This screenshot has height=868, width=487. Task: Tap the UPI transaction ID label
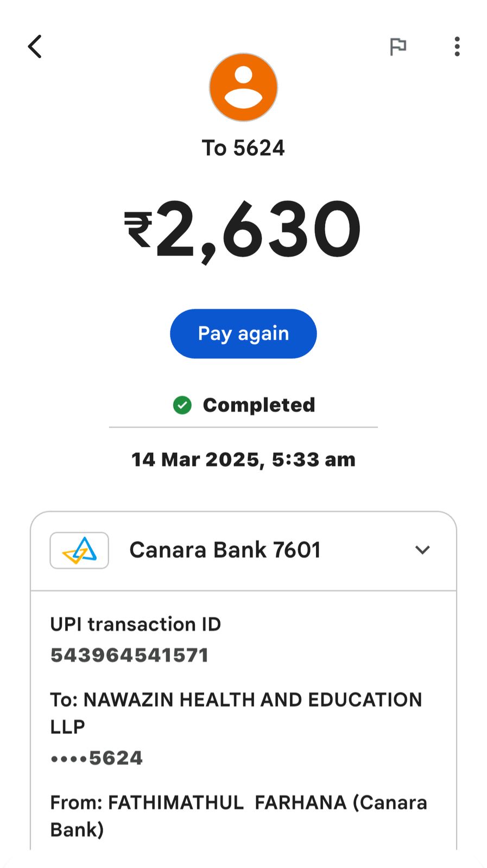point(136,624)
